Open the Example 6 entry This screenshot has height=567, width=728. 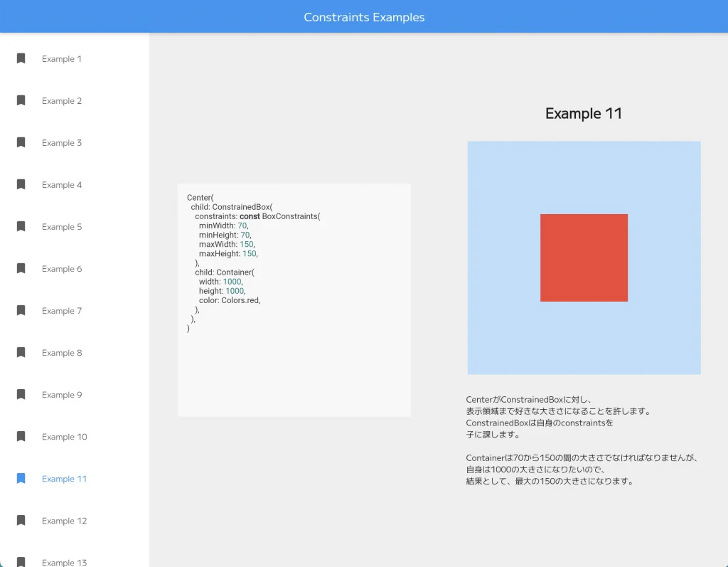click(62, 269)
